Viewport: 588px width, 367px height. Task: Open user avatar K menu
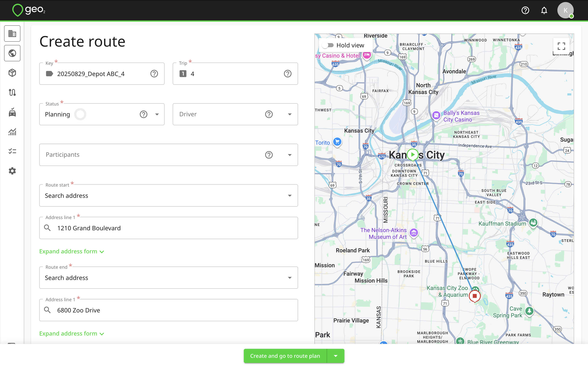(566, 10)
